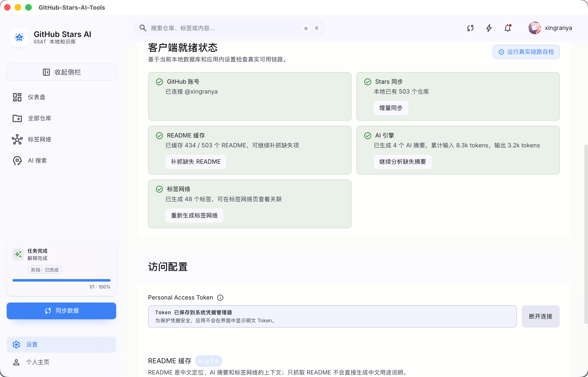The width and height of the screenshot is (588, 377).
Task: Click 补抓缺失 README button
Action: point(196,162)
